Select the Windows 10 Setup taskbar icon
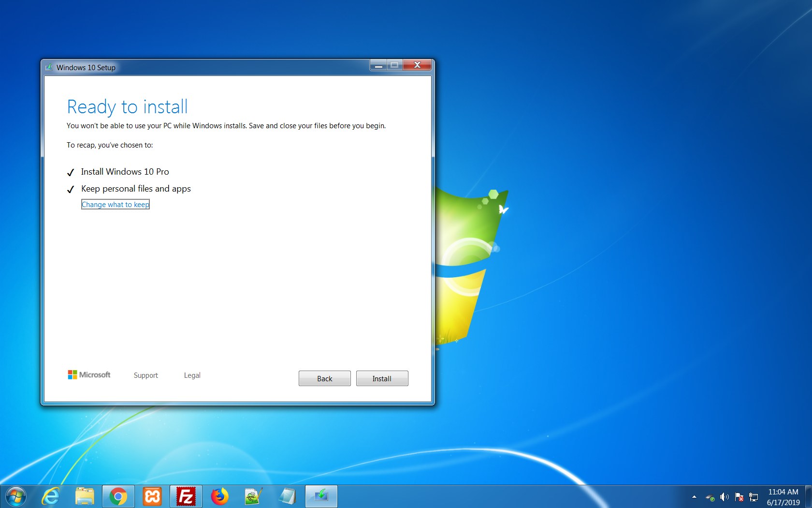The width and height of the screenshot is (812, 508). pos(321,496)
